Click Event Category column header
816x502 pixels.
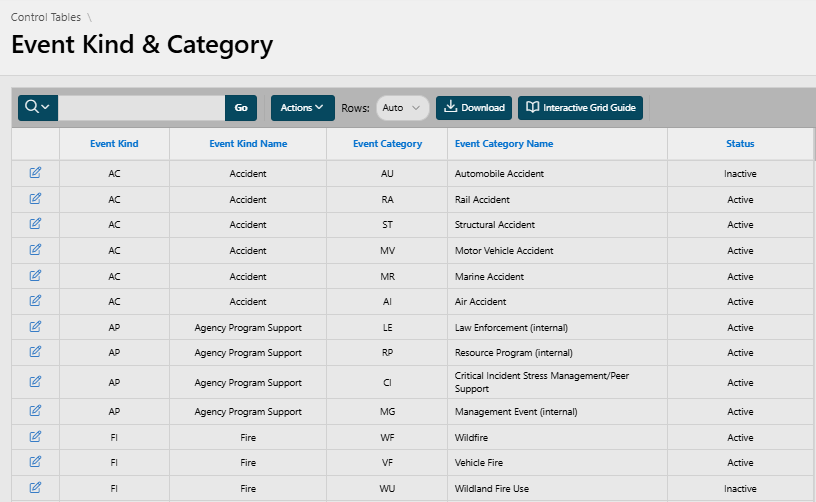pyautogui.click(x=387, y=144)
